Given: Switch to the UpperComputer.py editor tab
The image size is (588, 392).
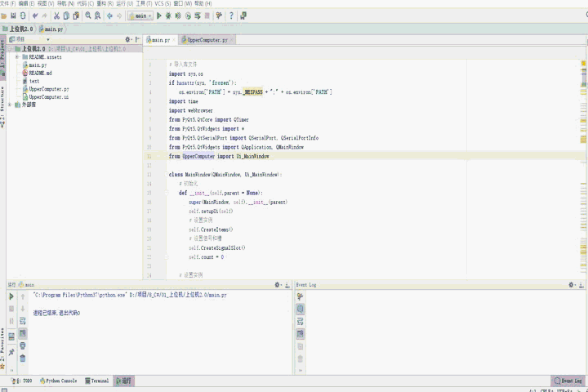Looking at the screenshot, I should pos(205,39).
